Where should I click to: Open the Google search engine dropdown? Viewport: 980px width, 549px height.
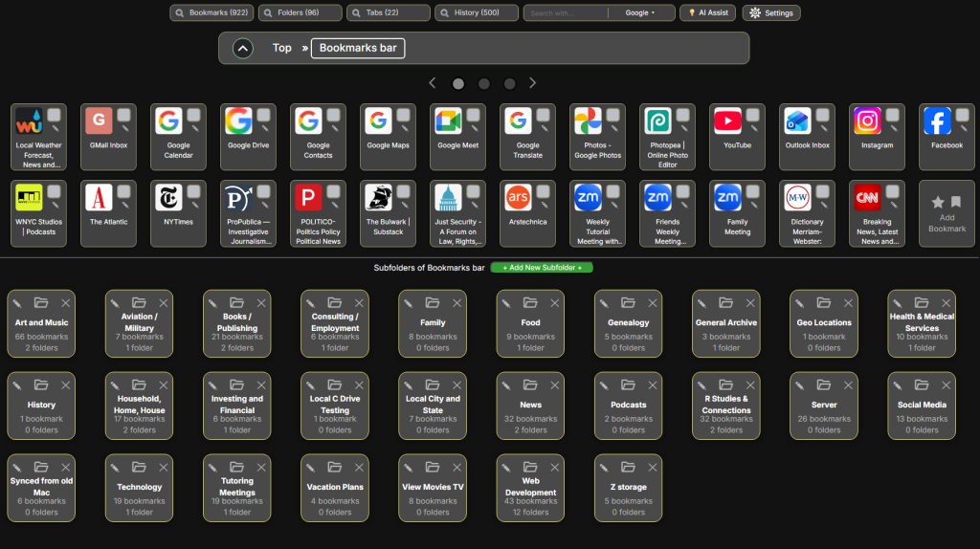pyautogui.click(x=640, y=13)
